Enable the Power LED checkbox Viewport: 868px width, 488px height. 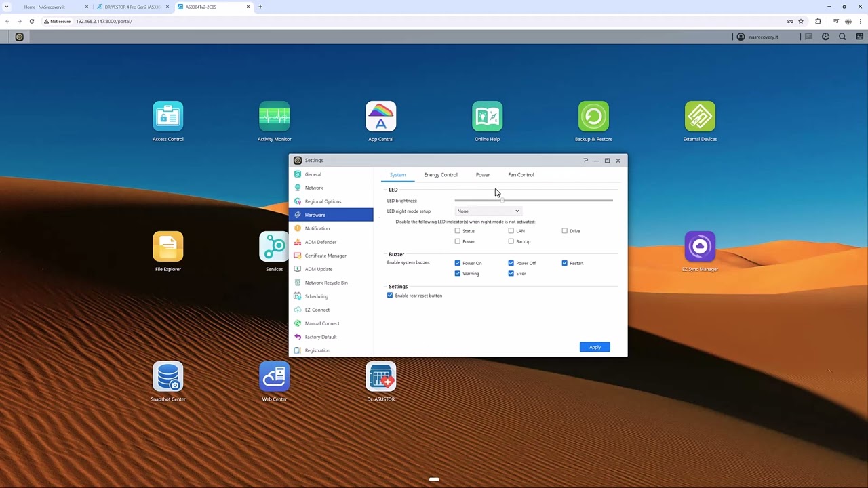pyautogui.click(x=457, y=241)
